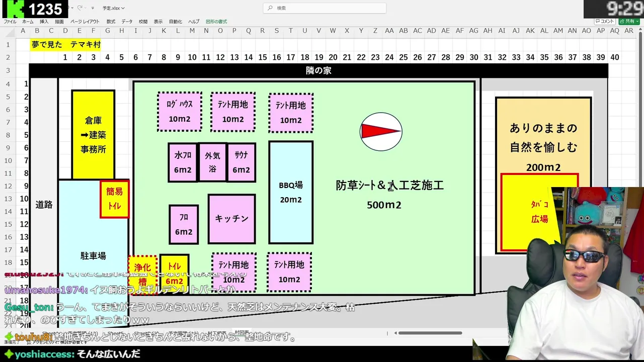This screenshot has width=644, height=362.
Task: Open the 共有 share button
Action: click(629, 21)
